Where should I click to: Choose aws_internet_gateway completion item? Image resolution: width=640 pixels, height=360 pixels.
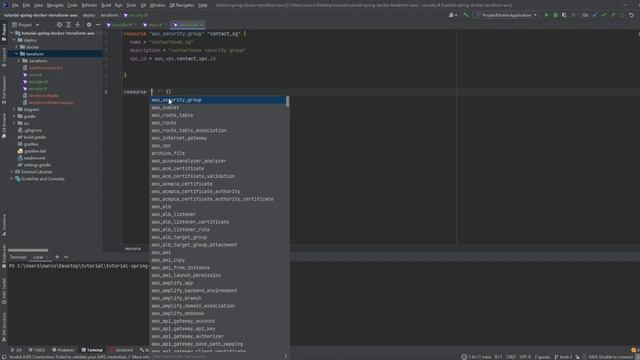click(x=218, y=138)
